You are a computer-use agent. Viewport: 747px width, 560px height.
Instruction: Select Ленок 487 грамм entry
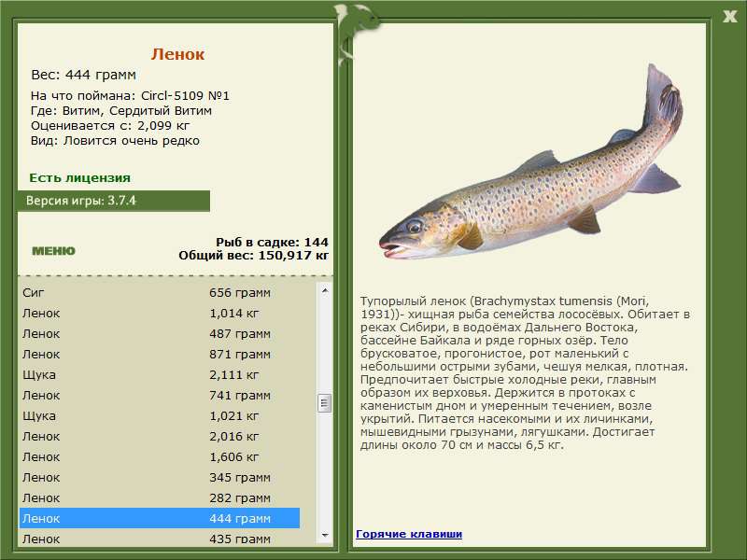click(x=159, y=333)
